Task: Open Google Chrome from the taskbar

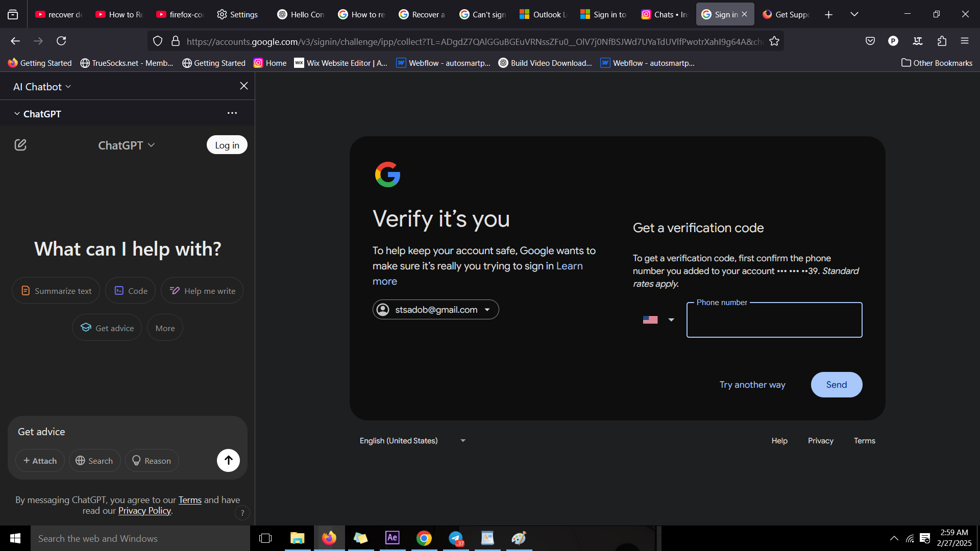Action: point(424,538)
